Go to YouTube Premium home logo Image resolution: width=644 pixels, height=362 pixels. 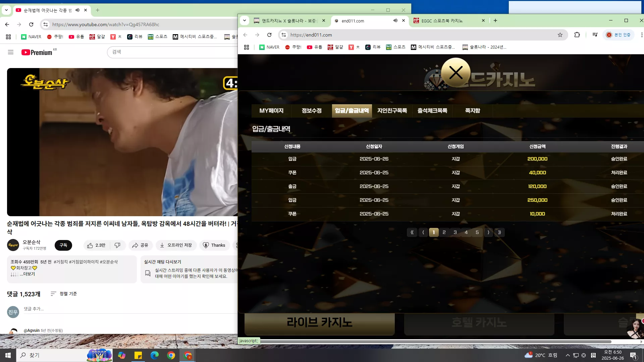click(x=37, y=52)
